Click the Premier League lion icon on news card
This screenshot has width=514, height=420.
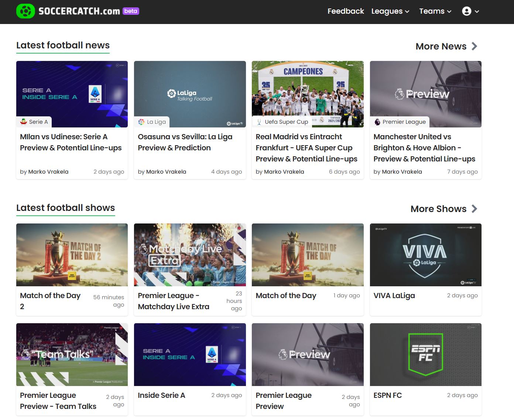377,122
